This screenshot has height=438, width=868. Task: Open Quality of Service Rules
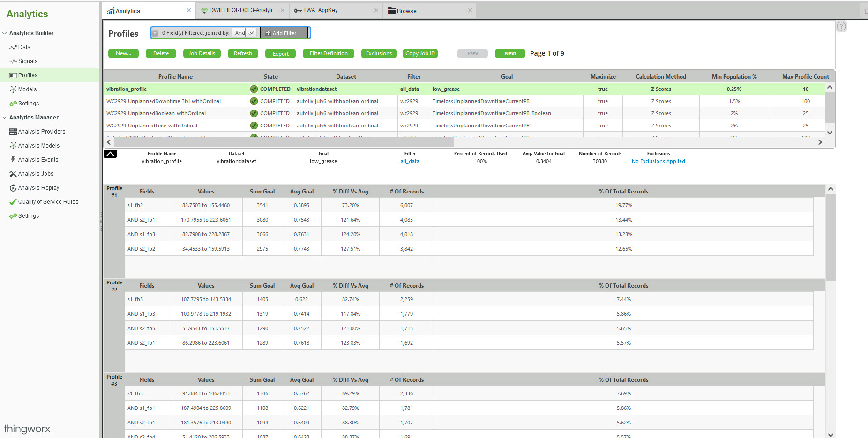(48, 202)
